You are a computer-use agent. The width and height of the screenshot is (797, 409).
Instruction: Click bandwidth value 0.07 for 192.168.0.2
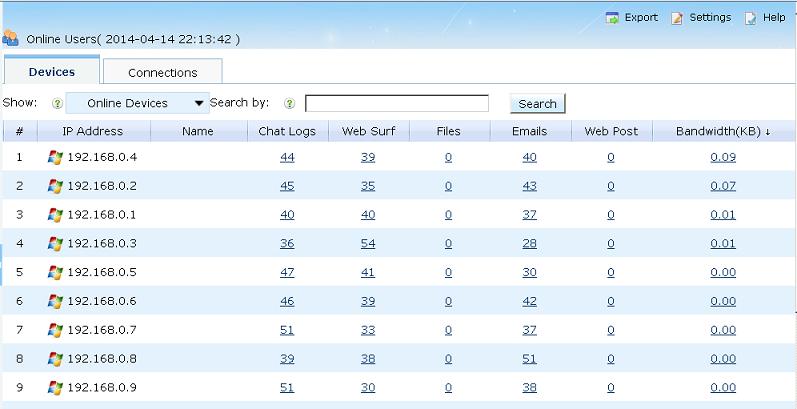tap(722, 186)
